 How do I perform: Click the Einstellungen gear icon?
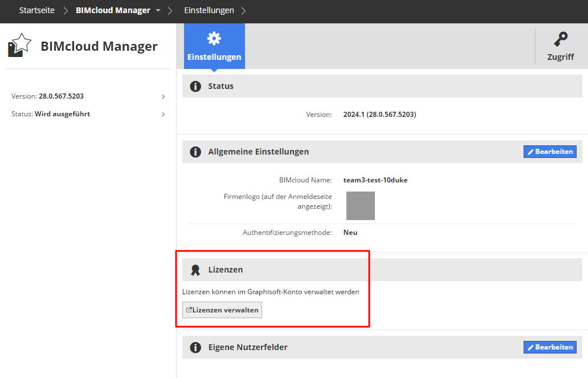click(x=214, y=39)
